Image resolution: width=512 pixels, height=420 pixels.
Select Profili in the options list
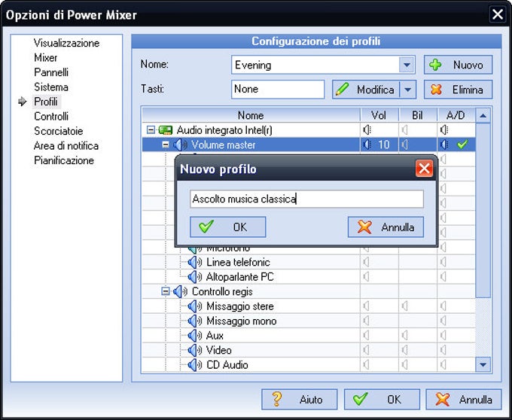point(46,102)
